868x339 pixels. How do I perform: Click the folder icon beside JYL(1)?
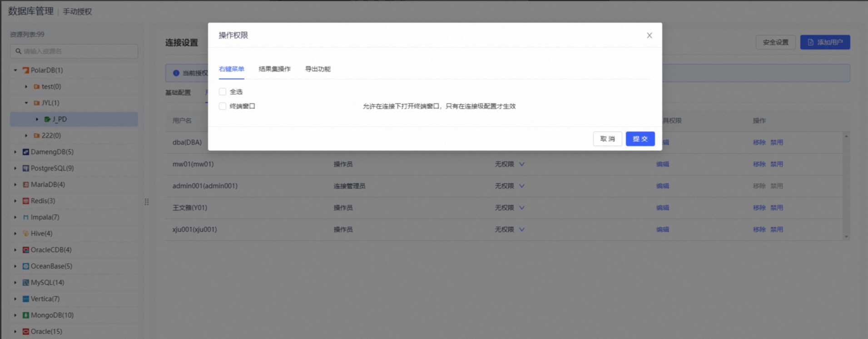(37, 103)
